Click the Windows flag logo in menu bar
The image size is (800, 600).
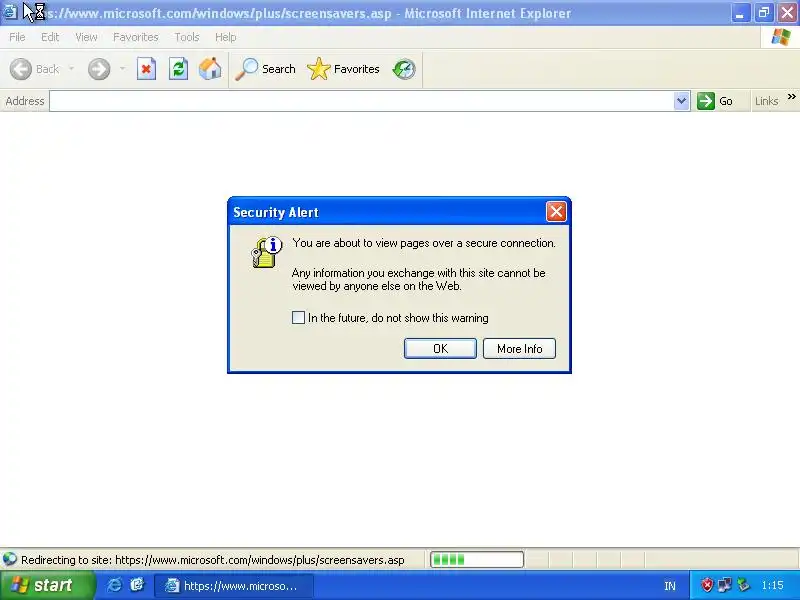(781, 37)
